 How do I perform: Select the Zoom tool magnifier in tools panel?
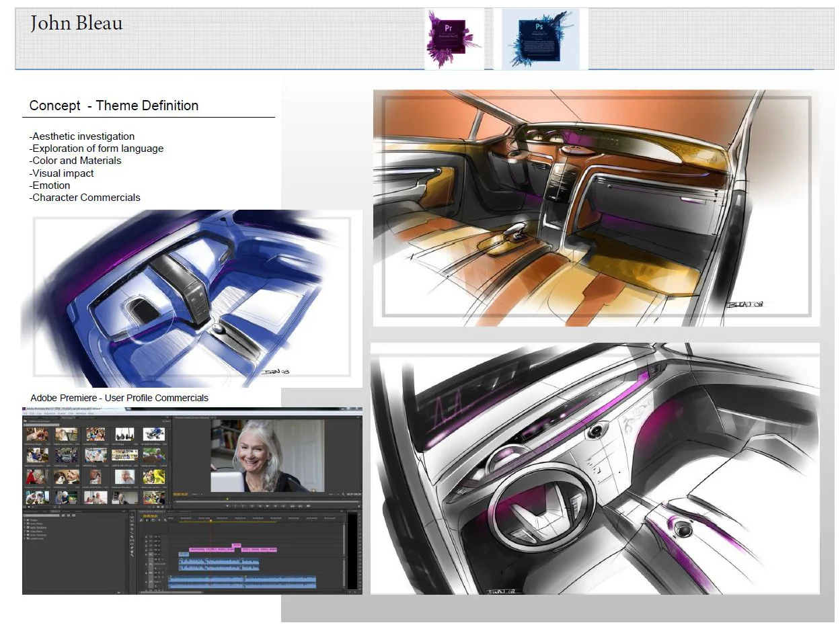coord(132,555)
